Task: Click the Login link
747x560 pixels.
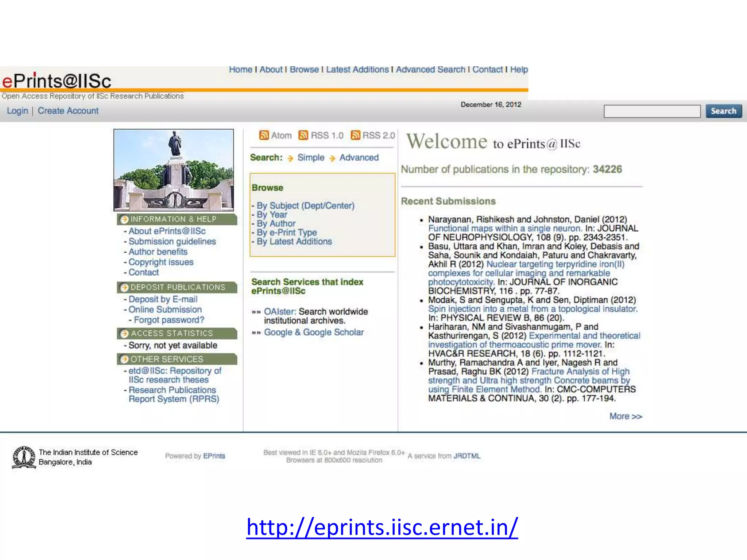Action: (x=18, y=111)
